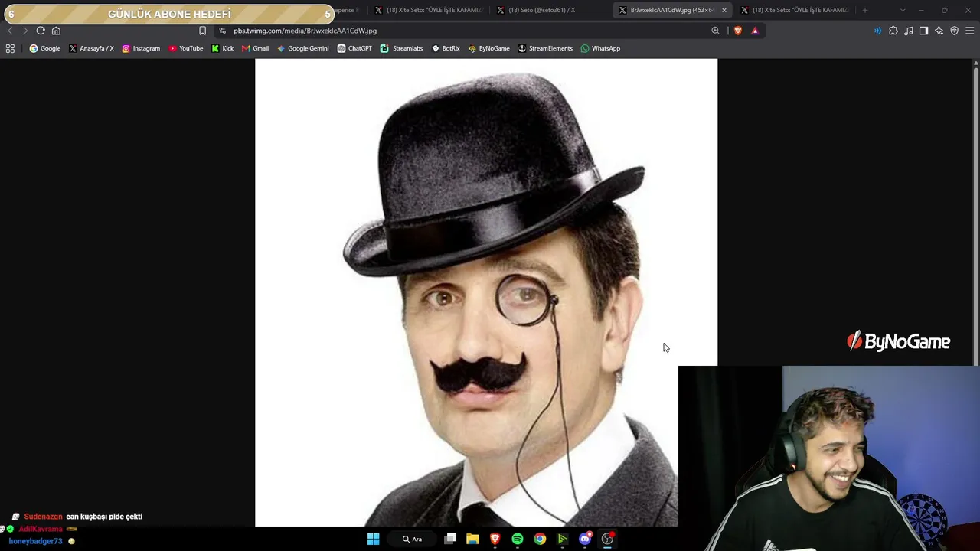Open the Gmail bookmark

point(255,48)
